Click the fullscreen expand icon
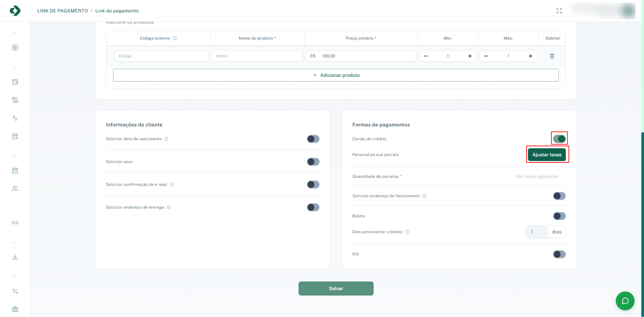This screenshot has width=644, height=317. (x=559, y=11)
